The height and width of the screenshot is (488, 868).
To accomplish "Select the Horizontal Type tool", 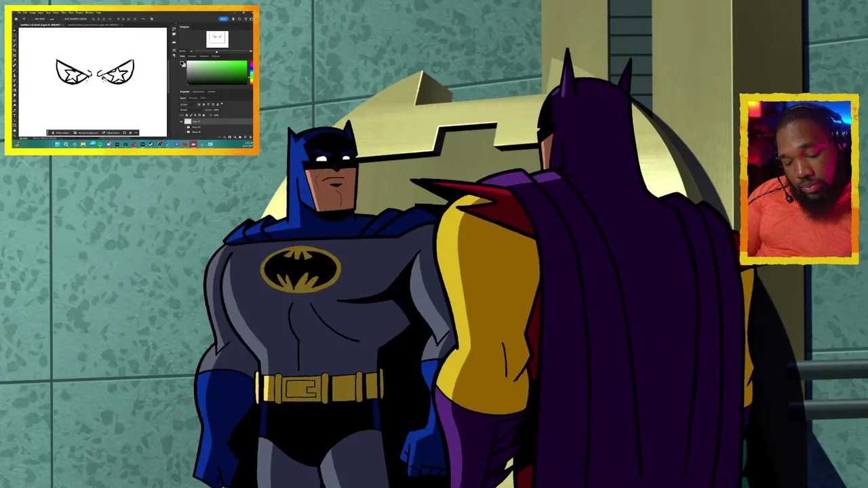I will point(14,115).
